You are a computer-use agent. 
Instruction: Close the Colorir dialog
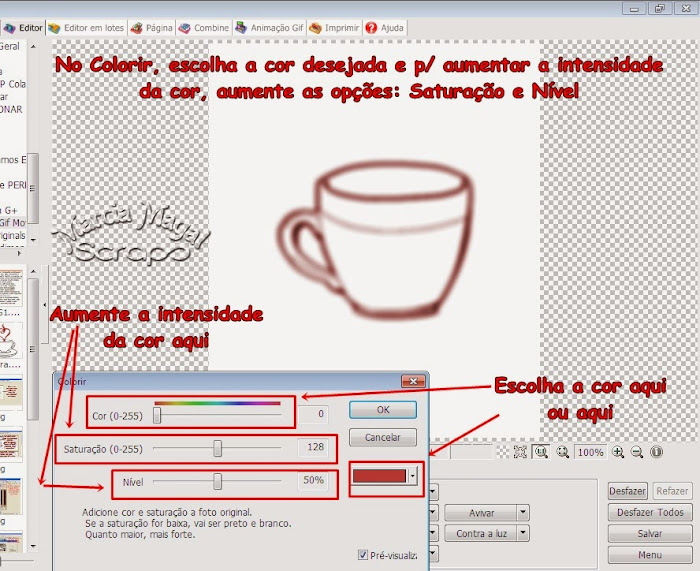[413, 381]
